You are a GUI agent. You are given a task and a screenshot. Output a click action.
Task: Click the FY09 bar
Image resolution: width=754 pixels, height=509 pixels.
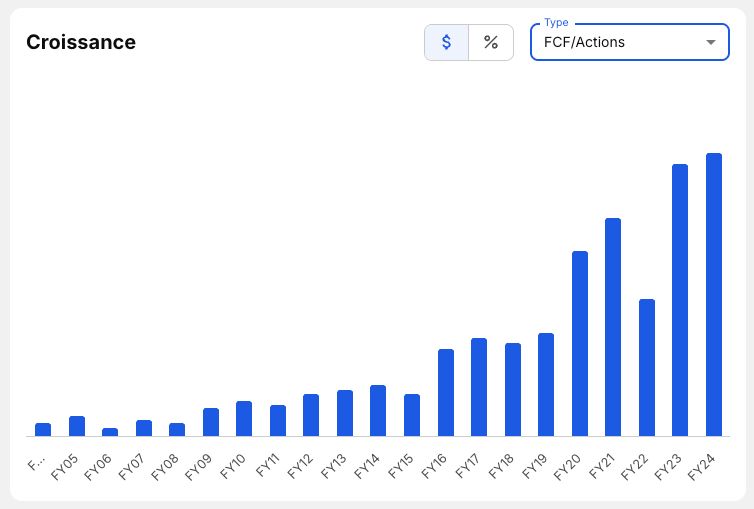click(x=211, y=422)
